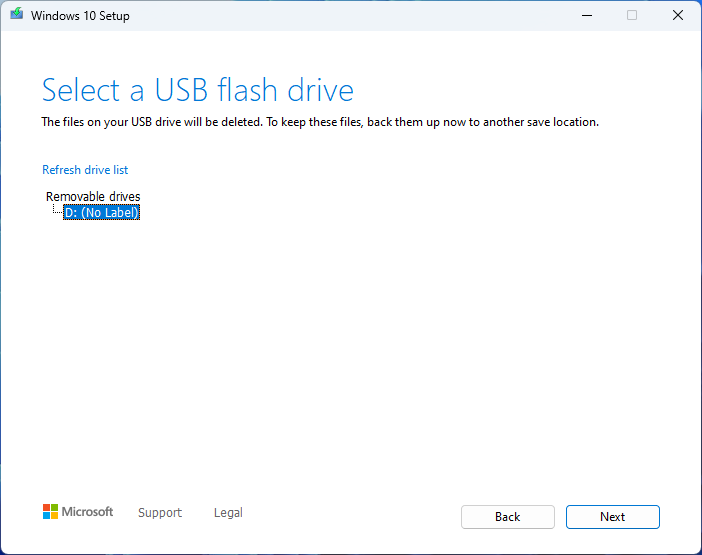The width and height of the screenshot is (702, 555).
Task: Select the D: (No Label) drive
Action: pyautogui.click(x=101, y=212)
